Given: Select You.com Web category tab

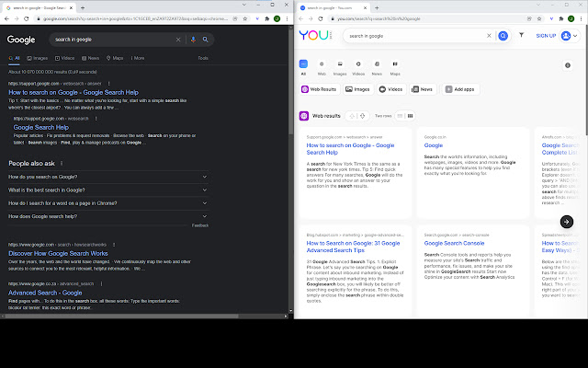Looking at the screenshot, I should coord(322,68).
